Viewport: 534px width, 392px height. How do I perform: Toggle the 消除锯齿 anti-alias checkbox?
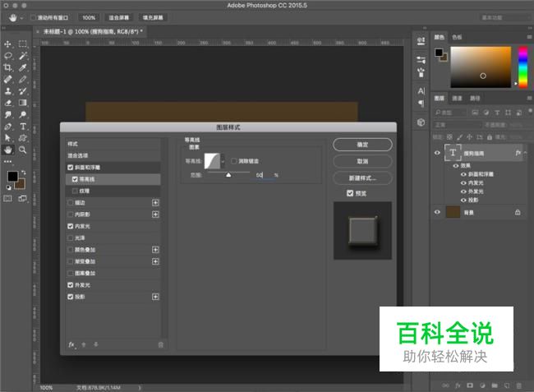click(x=234, y=161)
